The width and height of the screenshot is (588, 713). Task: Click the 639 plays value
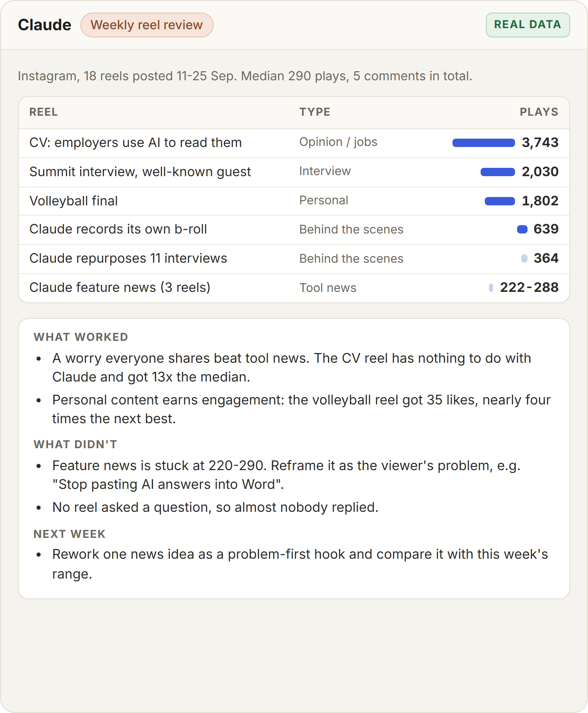pos(546,229)
